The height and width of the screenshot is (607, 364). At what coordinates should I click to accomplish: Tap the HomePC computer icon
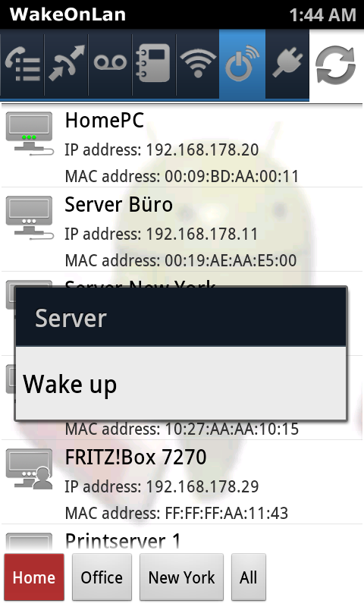pyautogui.click(x=30, y=134)
